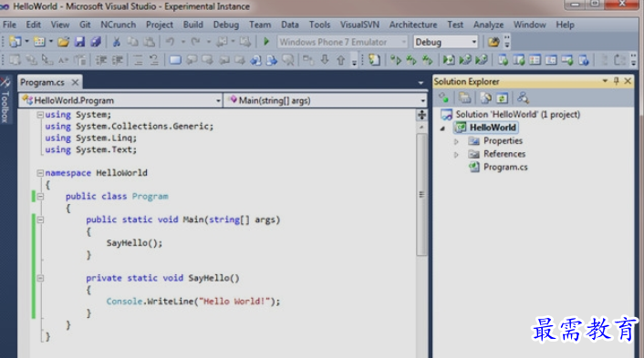Click the Paste icon in toolbar
Image resolution: width=644 pixels, height=358 pixels.
pos(149,42)
